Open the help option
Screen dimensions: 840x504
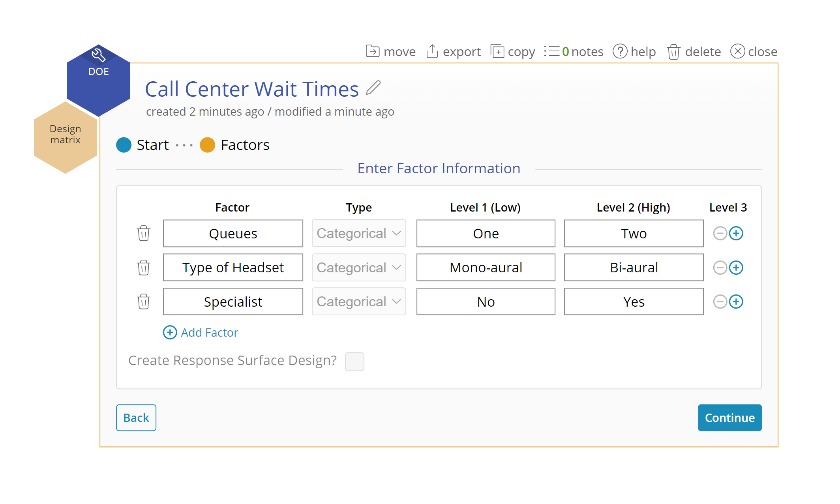pyautogui.click(x=634, y=52)
